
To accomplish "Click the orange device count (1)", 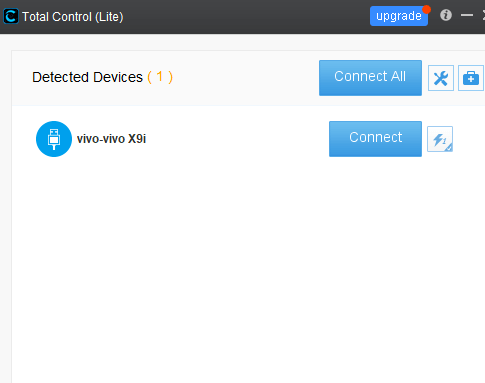I will pos(160,77).
